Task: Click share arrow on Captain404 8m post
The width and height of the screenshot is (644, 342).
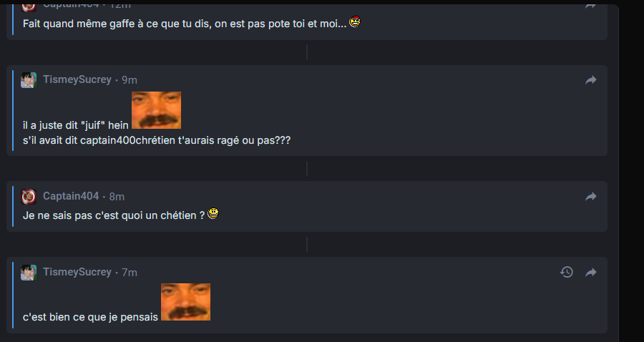Action: tap(590, 197)
